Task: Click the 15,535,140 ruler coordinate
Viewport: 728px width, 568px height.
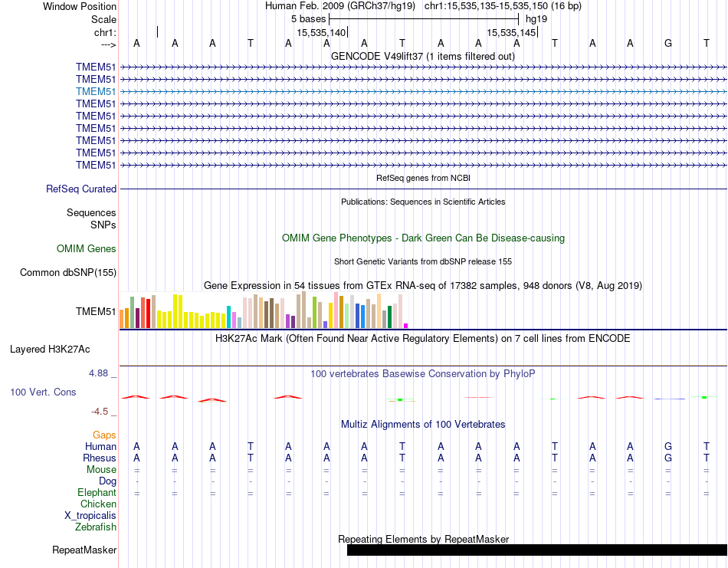Action: [x=321, y=32]
